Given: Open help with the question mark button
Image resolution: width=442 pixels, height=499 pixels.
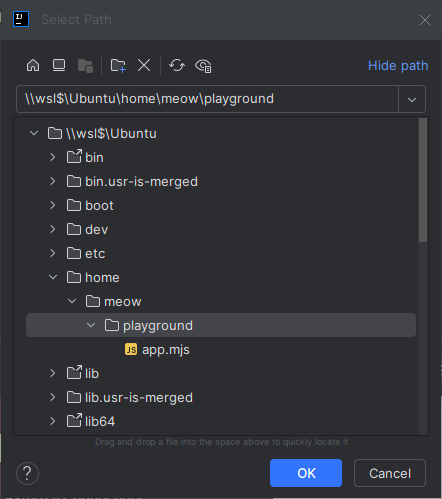Looking at the screenshot, I should (27, 473).
